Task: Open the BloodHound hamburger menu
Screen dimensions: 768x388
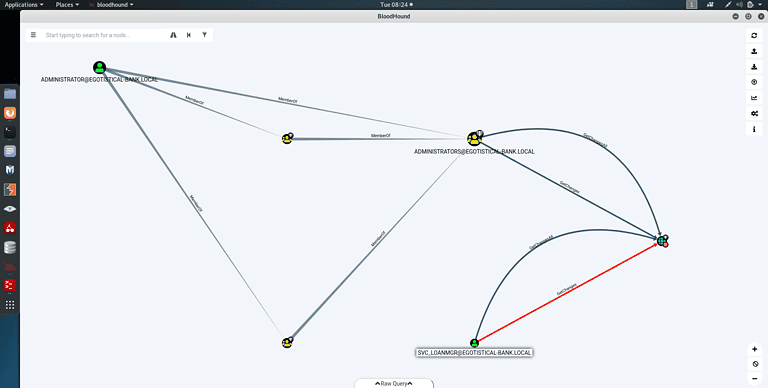Action: [x=33, y=35]
